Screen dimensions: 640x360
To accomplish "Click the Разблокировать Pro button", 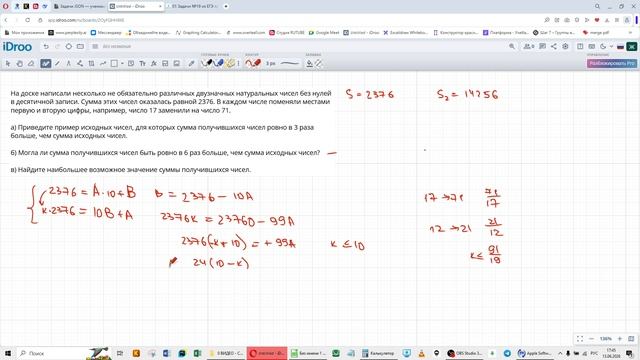I will 611,63.
